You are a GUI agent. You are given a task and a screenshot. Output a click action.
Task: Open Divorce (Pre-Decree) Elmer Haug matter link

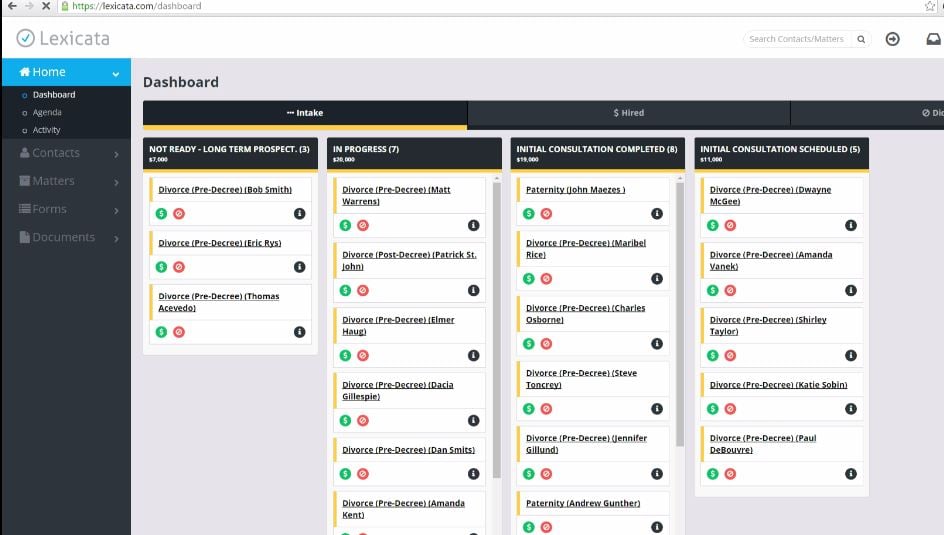tap(398, 325)
